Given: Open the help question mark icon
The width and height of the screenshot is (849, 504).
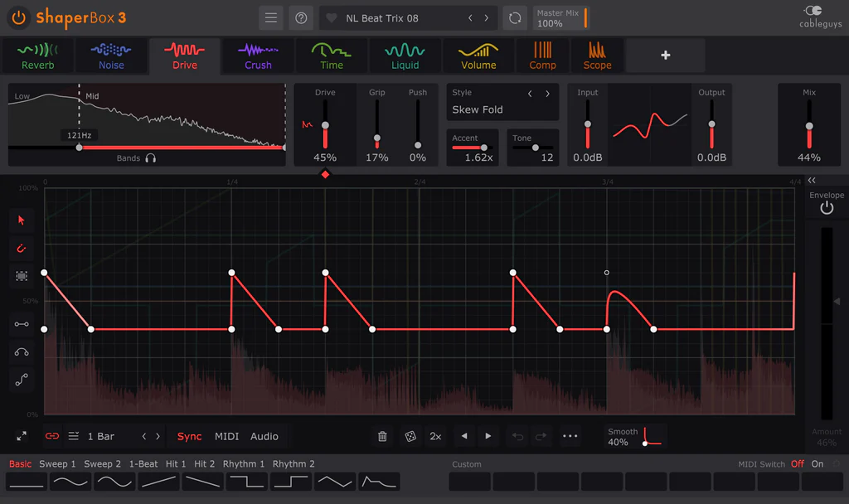Looking at the screenshot, I should (x=301, y=18).
